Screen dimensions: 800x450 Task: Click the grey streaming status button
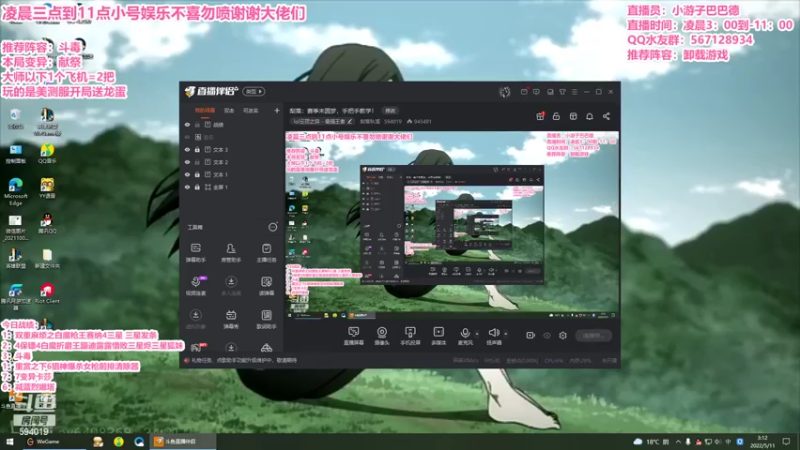(x=593, y=335)
